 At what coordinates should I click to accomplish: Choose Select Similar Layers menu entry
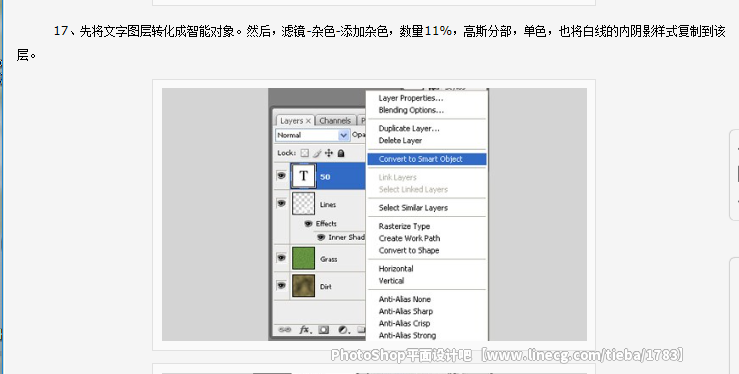pyautogui.click(x=413, y=208)
